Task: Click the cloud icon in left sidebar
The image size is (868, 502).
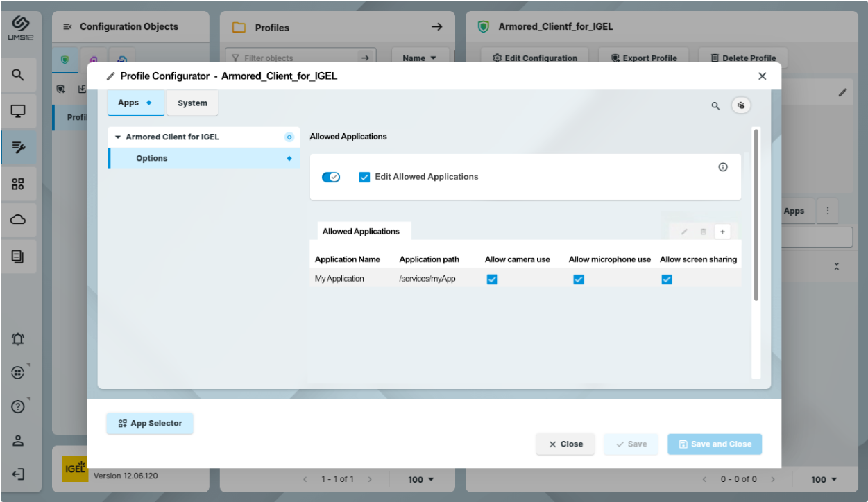Action: [18, 220]
